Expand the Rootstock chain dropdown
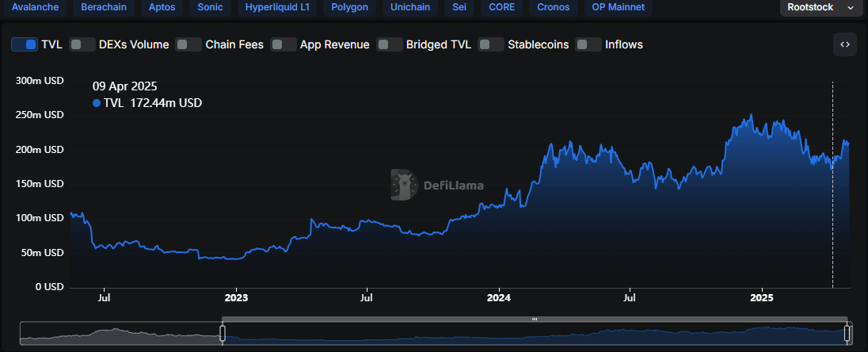Viewport: 868px width, 352px height. pos(821,8)
